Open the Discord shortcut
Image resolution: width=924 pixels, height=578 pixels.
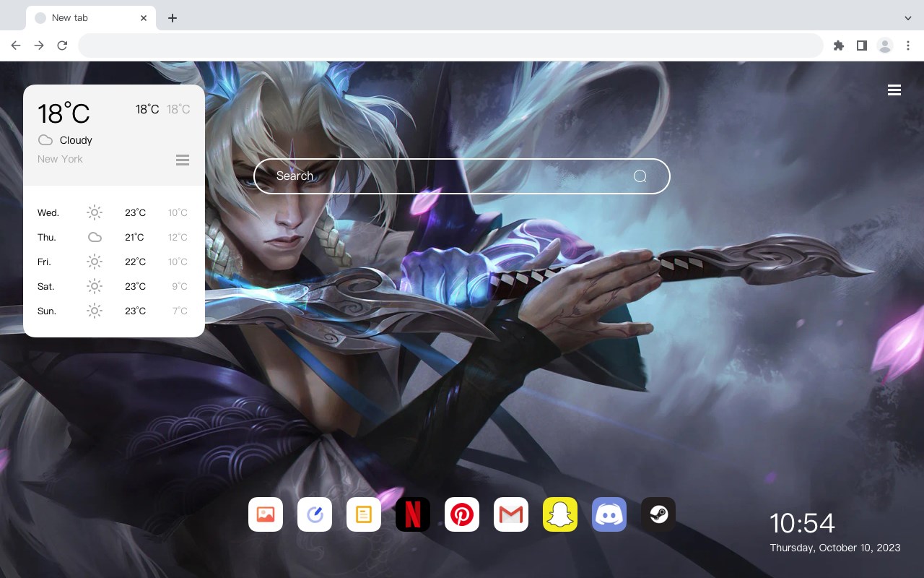point(609,514)
